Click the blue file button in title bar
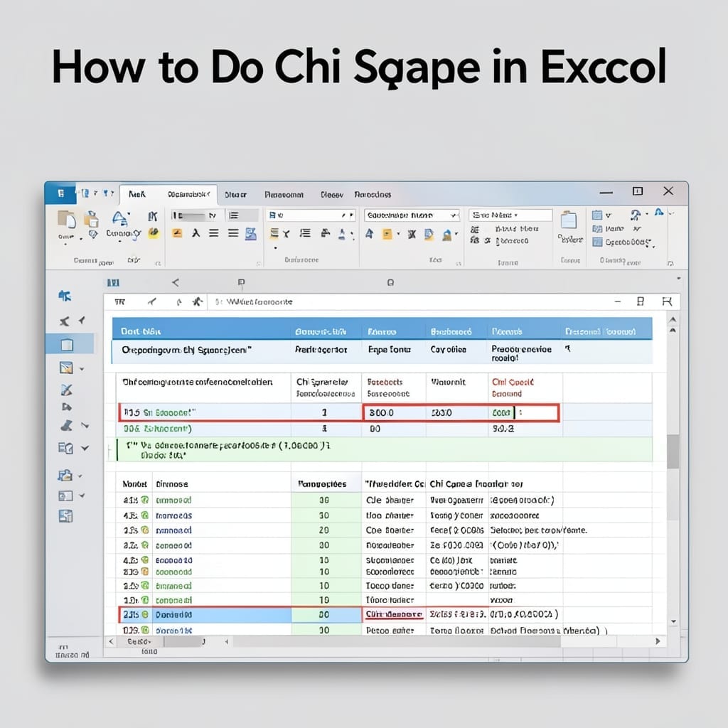The image size is (728, 728). pos(61,193)
